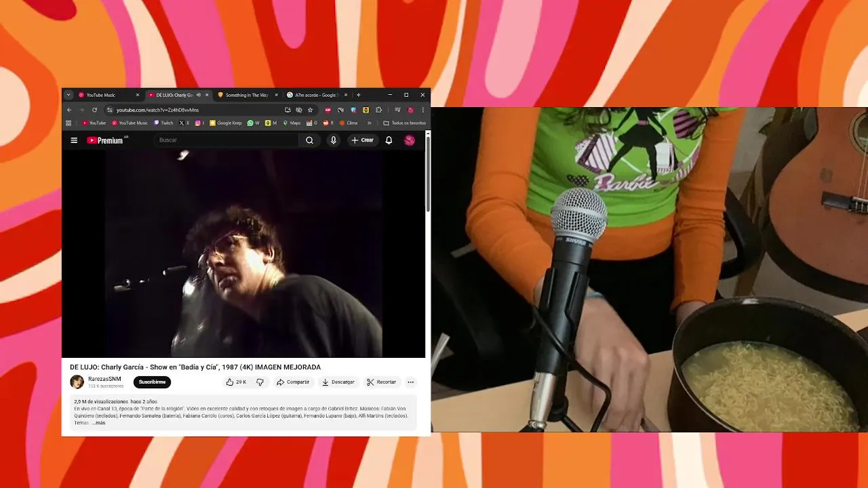The width and height of the screenshot is (868, 488).
Task: Open the install/cast icon in address bar
Action: [288, 110]
